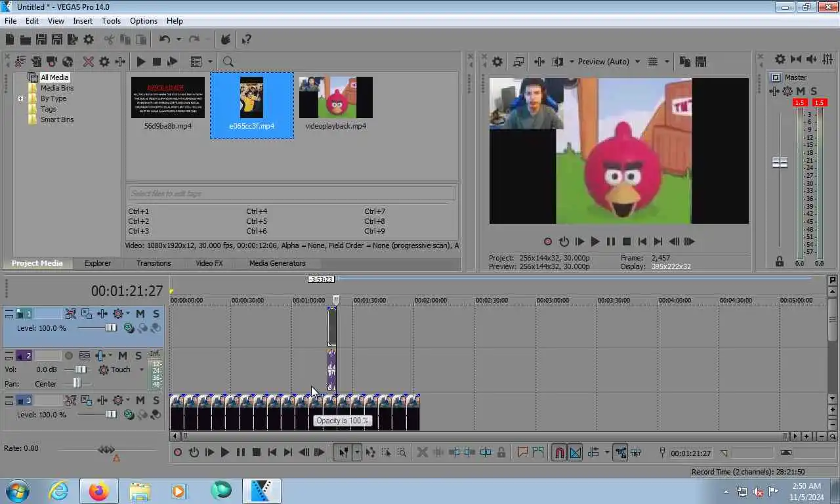Open automation settings dropdown on track 1
This screenshot has height=504, width=840.
tap(127, 314)
